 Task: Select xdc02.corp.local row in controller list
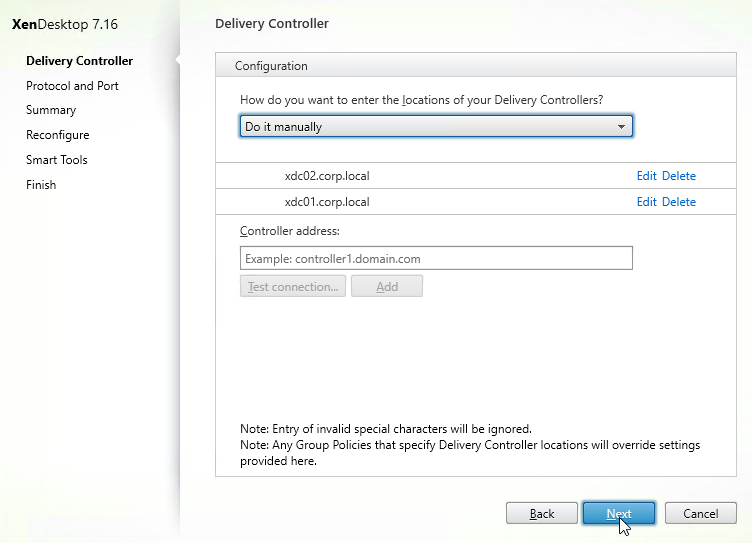tap(476, 176)
